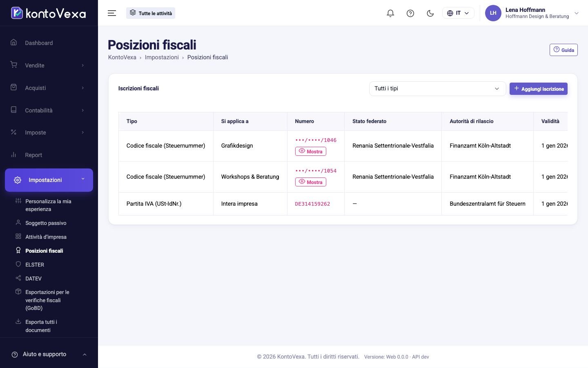Viewport: 588px width, 368px height.
Task: Click the help question mark icon in header
Action: pos(410,13)
